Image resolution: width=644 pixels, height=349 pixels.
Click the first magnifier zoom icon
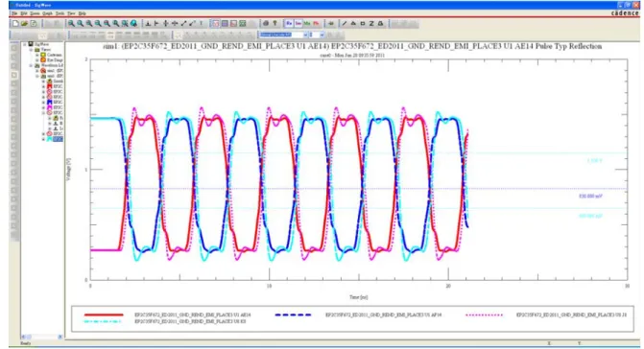click(71, 24)
